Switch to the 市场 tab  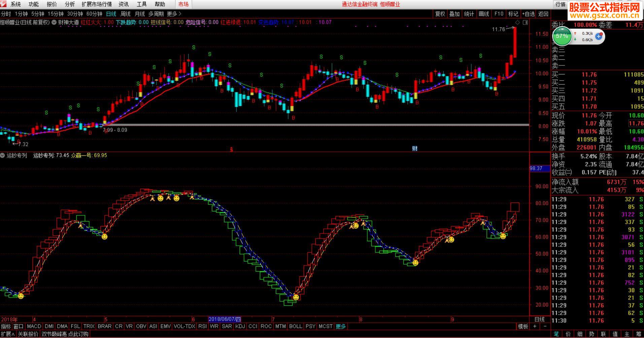point(183,4)
